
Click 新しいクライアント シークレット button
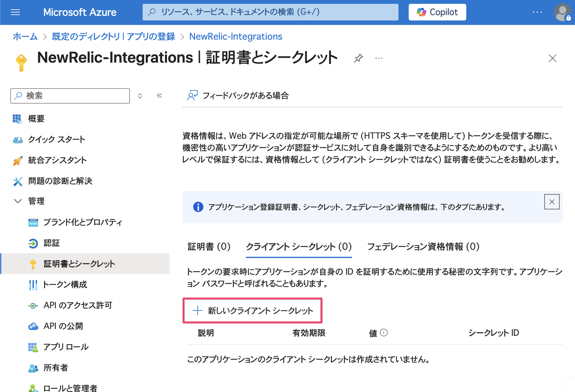253,310
